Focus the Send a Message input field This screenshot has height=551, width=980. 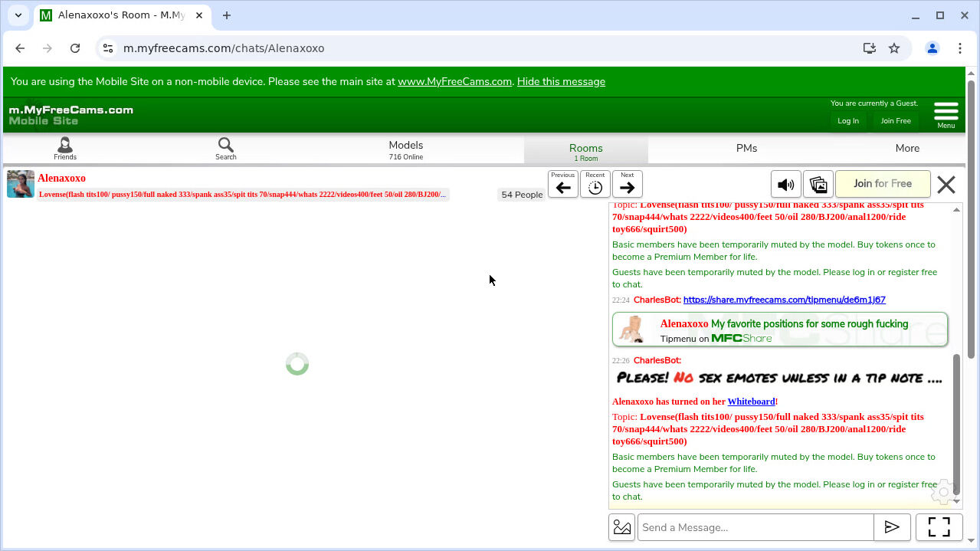point(755,527)
